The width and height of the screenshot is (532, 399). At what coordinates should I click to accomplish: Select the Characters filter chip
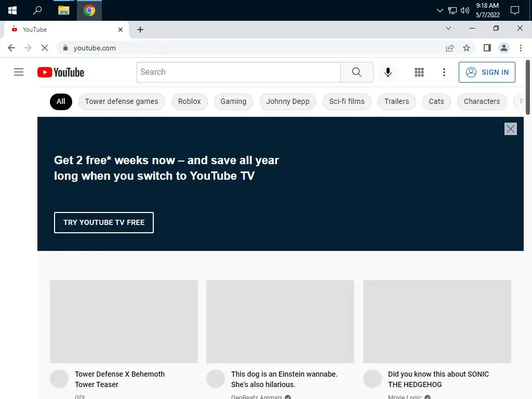coord(482,101)
